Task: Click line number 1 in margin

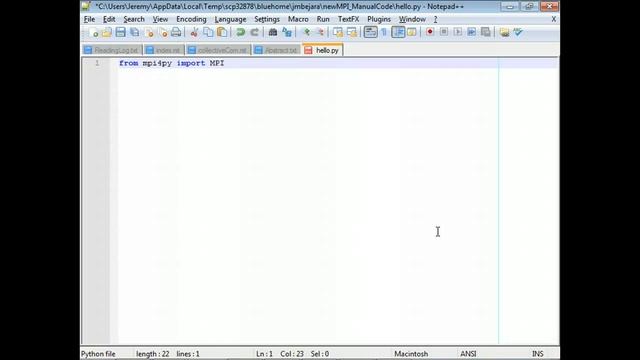Action: point(97,63)
